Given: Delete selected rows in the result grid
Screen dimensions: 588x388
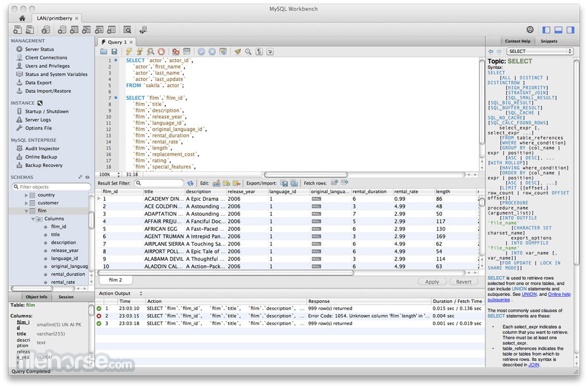Looking at the screenshot, I should tap(236, 183).
